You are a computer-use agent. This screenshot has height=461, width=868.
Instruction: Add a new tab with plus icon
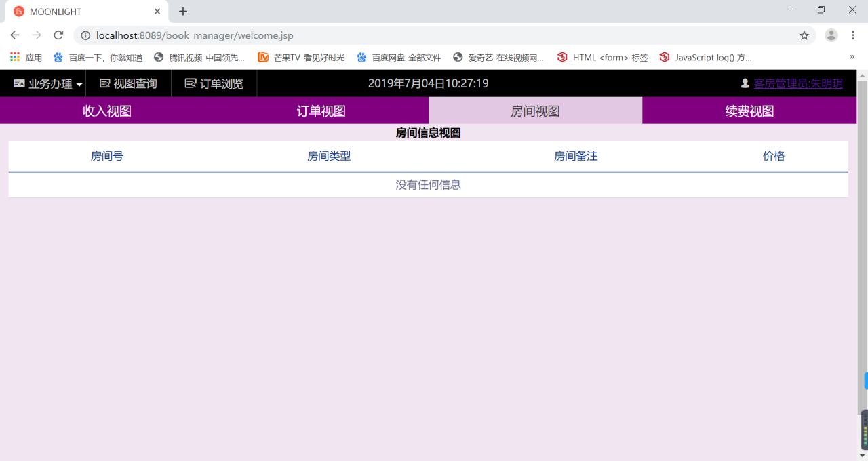point(183,12)
